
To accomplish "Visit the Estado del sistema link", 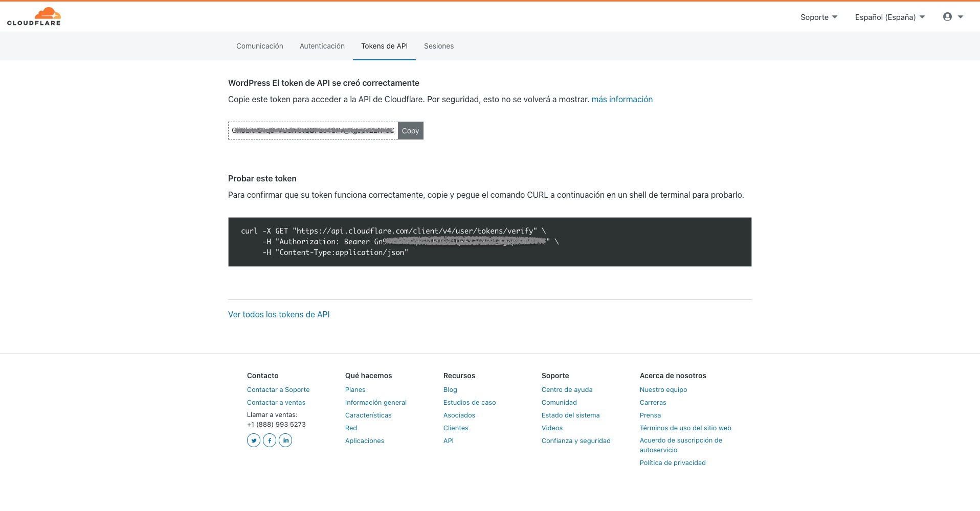I will (x=570, y=415).
